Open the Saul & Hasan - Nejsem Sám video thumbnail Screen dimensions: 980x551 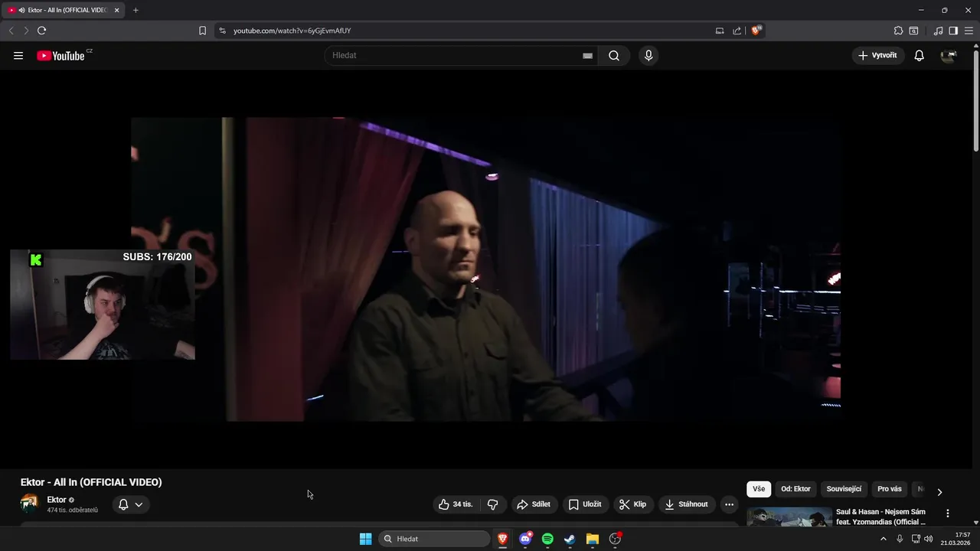pyautogui.click(x=789, y=517)
